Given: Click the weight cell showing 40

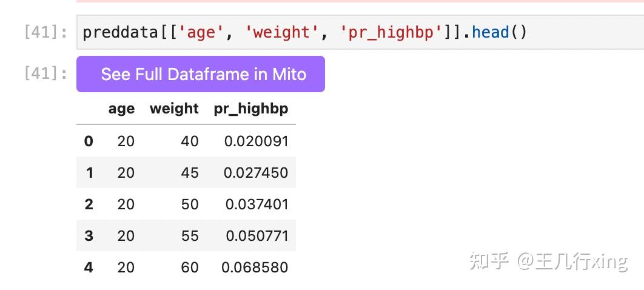Looking at the screenshot, I should click(x=190, y=141).
